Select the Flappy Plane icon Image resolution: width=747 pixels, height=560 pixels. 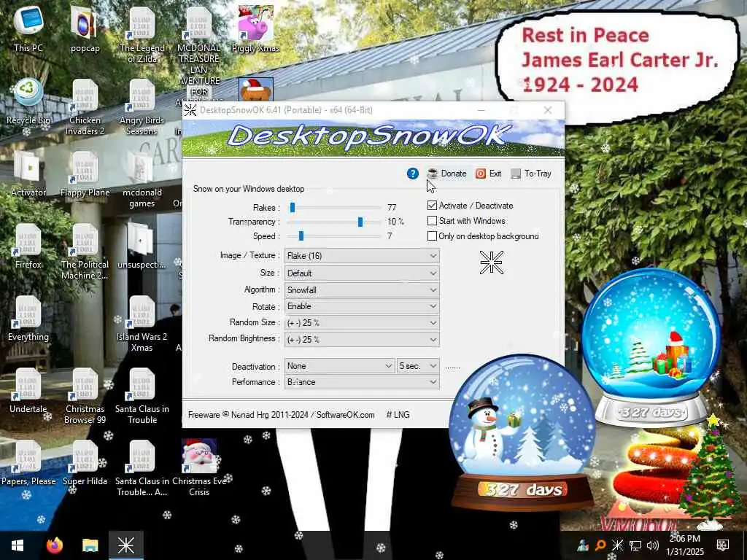(x=85, y=174)
